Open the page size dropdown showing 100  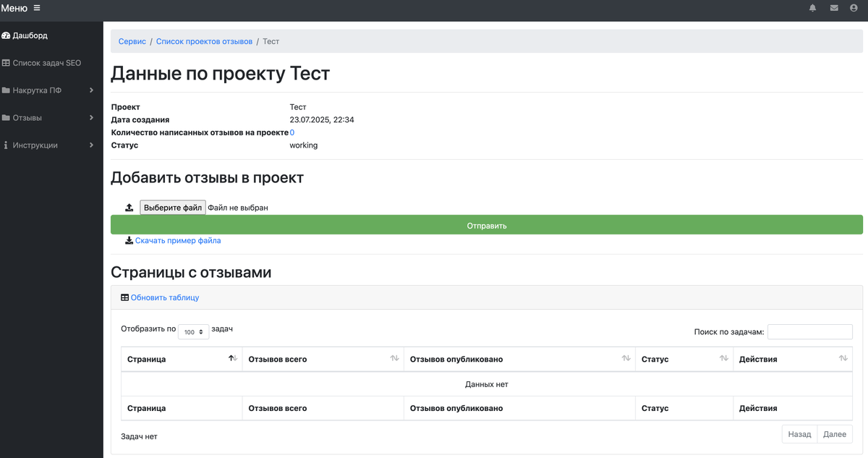click(192, 331)
